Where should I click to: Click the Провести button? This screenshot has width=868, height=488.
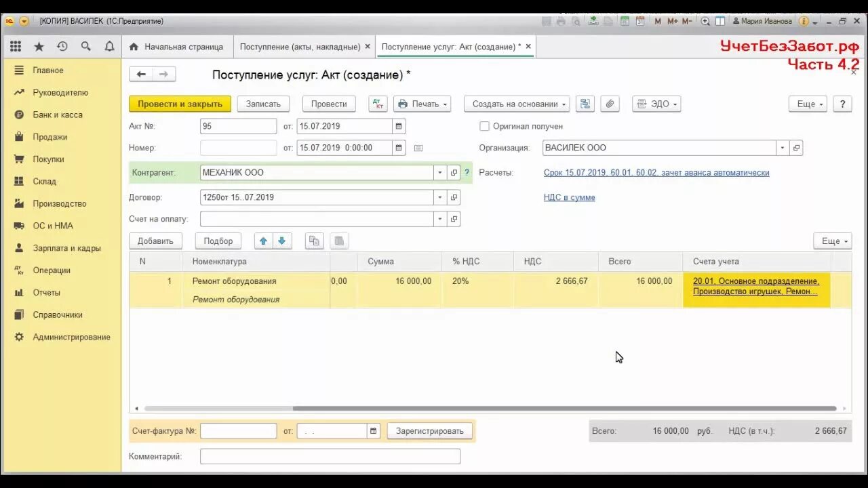coord(329,104)
